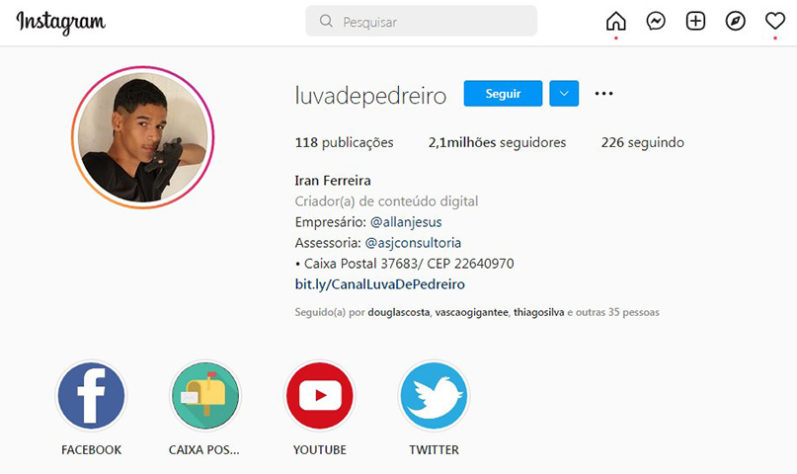Follow luvadepedreiro with the Seguir button
Viewport: 797px width, 474px height.
coord(503,93)
